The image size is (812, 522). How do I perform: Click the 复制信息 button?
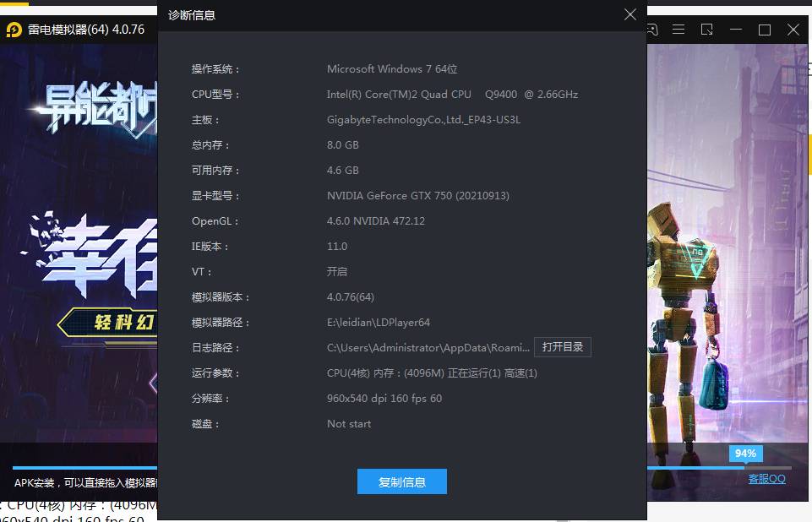click(401, 481)
